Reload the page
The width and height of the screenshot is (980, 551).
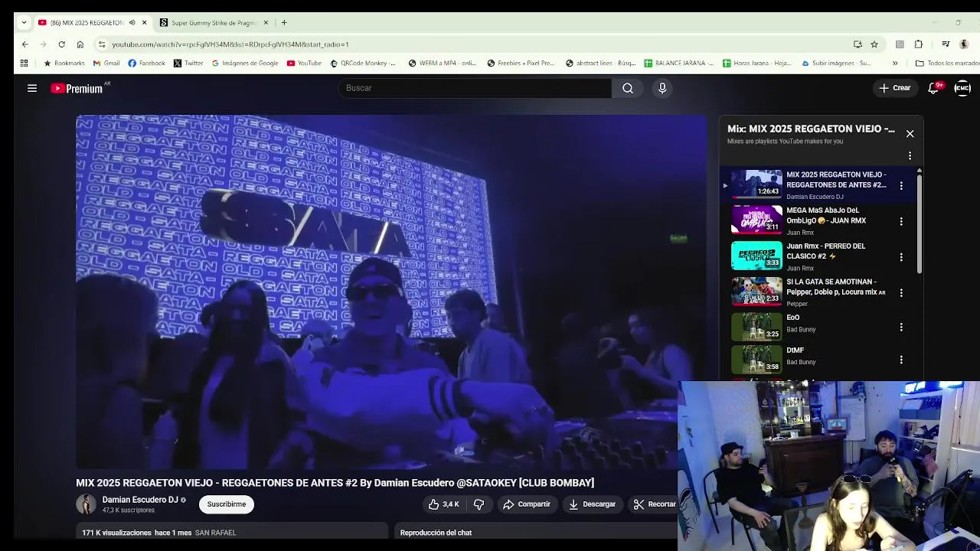[61, 44]
